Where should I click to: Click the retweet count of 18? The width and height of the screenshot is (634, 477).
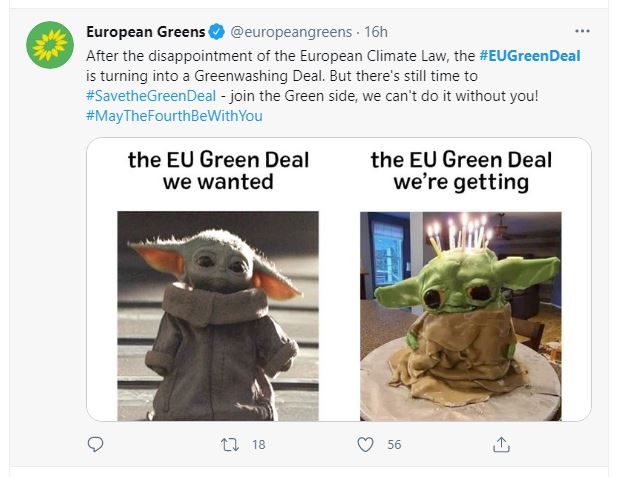click(x=258, y=444)
